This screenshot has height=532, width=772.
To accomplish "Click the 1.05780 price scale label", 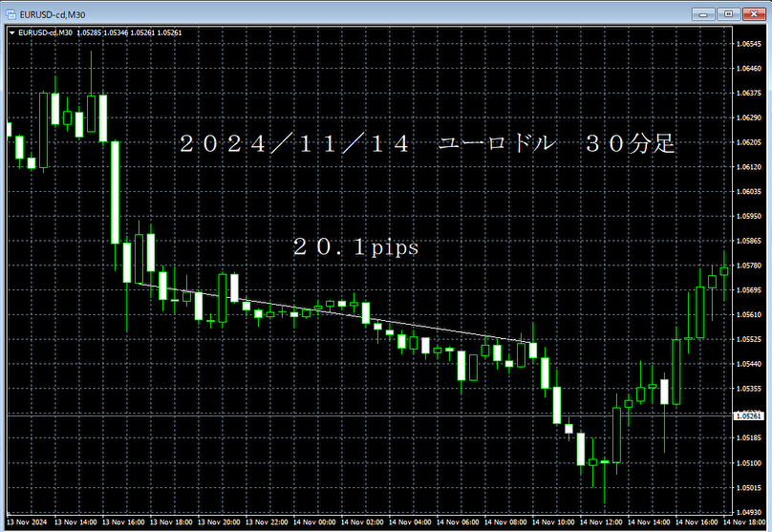I will tap(748, 266).
